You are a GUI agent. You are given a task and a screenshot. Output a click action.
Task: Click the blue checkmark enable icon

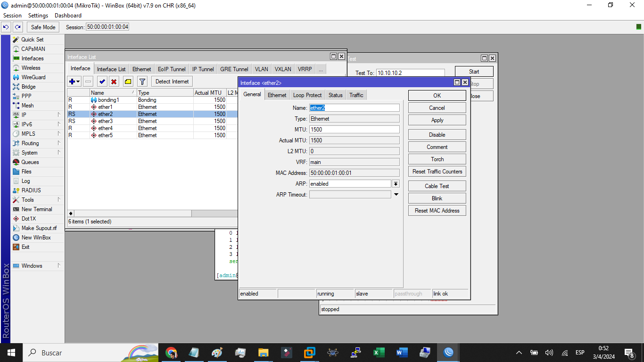tap(102, 82)
